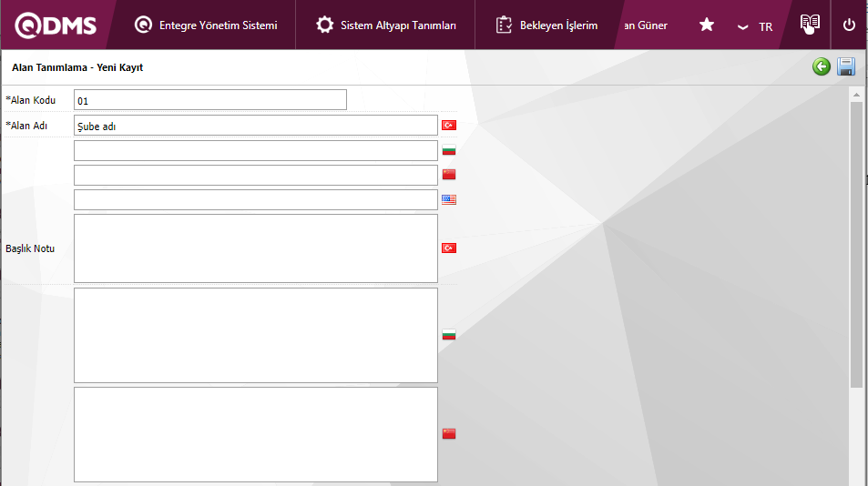Click Chinese flag beside third note textarea
The width and height of the screenshot is (868, 486).
(x=449, y=434)
